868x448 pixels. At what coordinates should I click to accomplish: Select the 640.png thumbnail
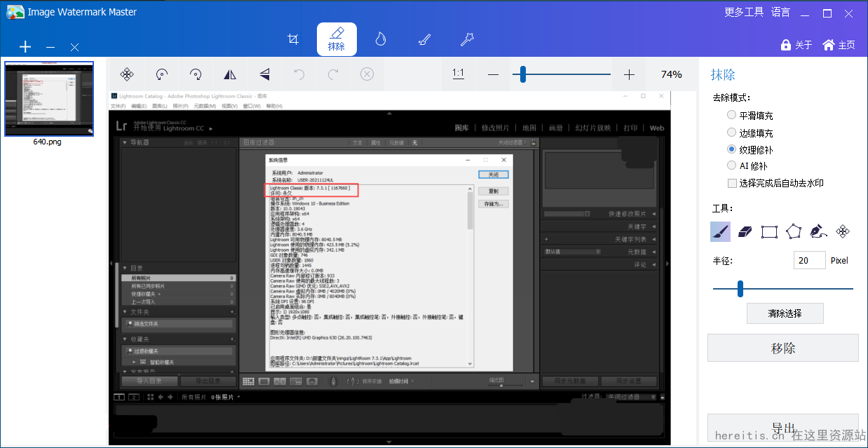coord(49,98)
